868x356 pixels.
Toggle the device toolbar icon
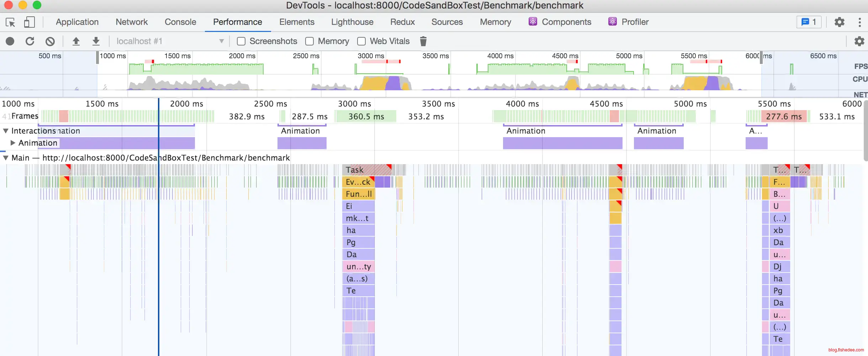[x=29, y=22]
